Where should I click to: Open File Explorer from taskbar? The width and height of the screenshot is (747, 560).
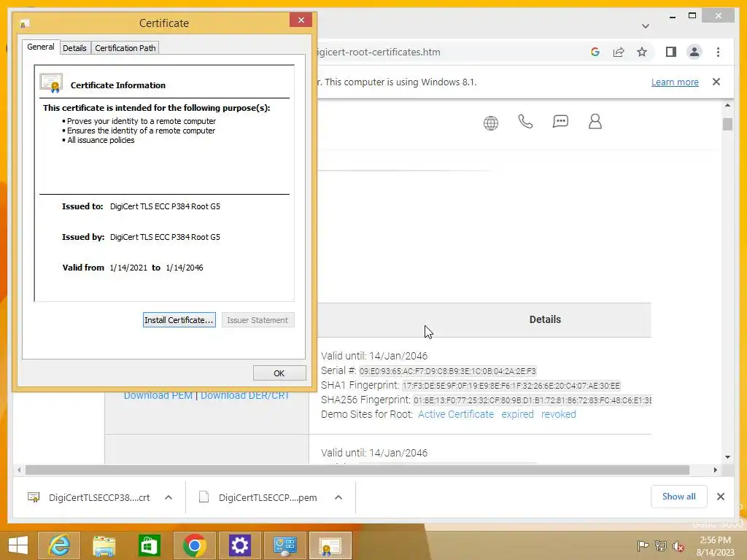pyautogui.click(x=104, y=545)
